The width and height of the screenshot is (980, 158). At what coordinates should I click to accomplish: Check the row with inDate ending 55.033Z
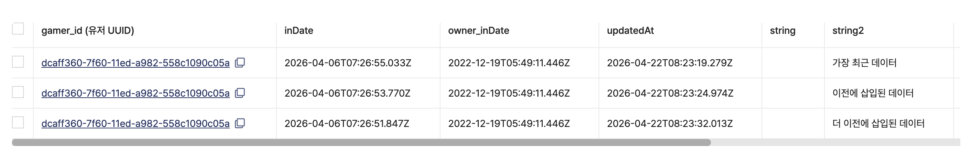[x=18, y=62]
